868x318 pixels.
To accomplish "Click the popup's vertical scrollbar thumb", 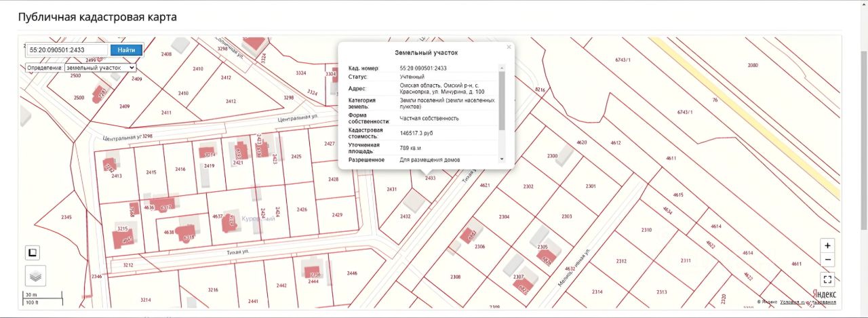I will click(x=502, y=100).
